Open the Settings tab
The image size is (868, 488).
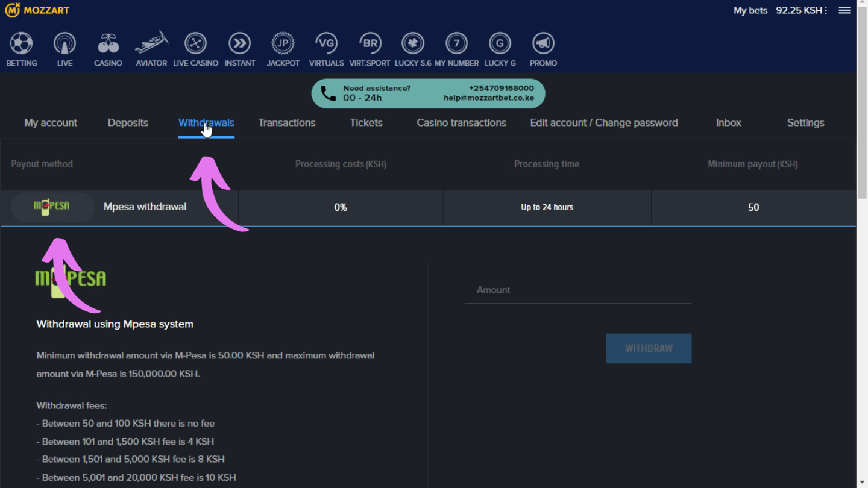pyautogui.click(x=805, y=123)
